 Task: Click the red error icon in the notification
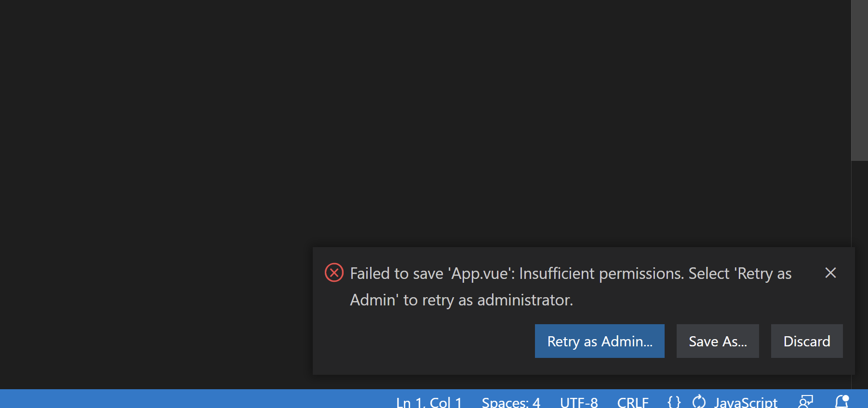tap(334, 273)
